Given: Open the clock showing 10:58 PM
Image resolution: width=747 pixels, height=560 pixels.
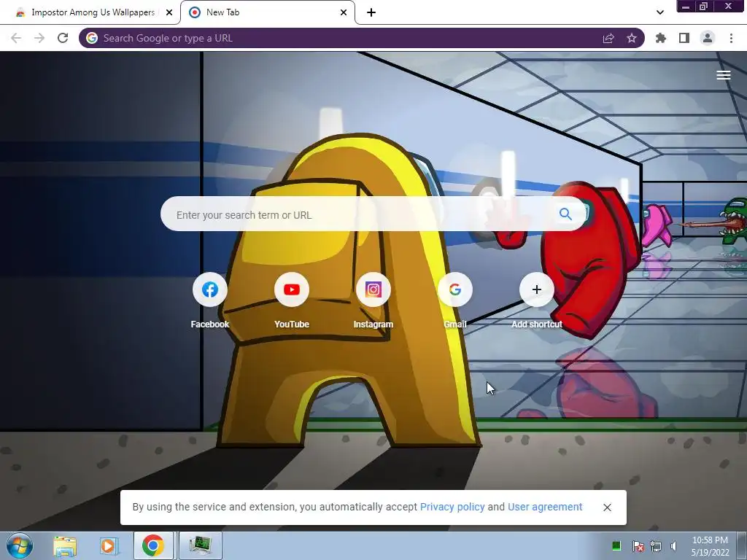Looking at the screenshot, I should (x=710, y=546).
